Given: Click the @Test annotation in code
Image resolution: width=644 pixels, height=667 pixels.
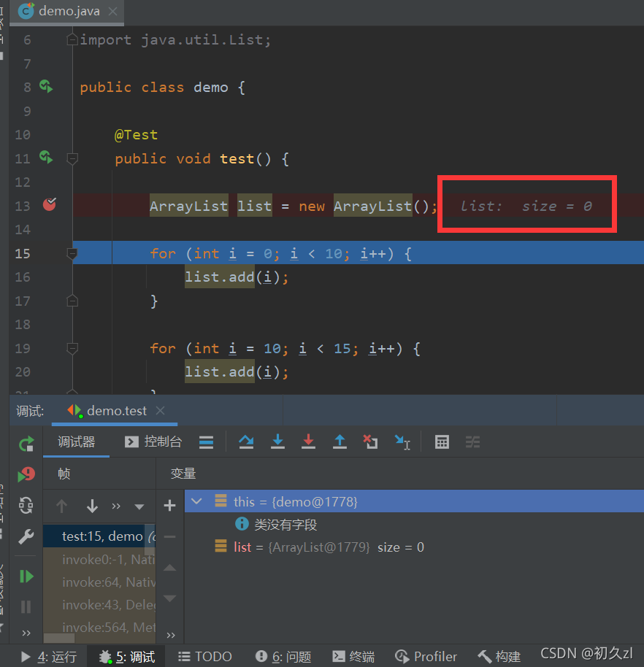Looking at the screenshot, I should (137, 135).
